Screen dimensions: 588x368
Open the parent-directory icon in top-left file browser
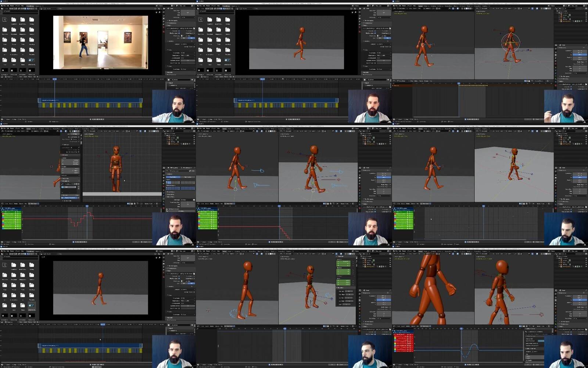pos(5,19)
